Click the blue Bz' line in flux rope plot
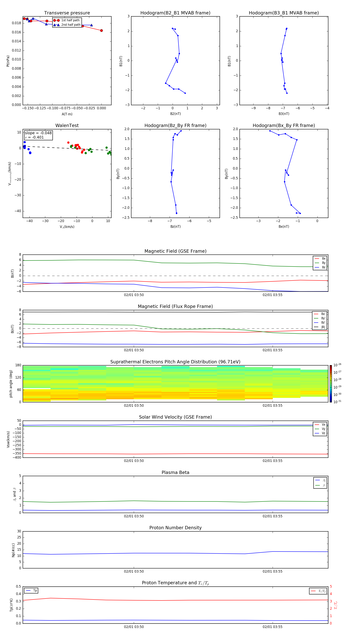Image resolution: width=351 pixels, height=644 pixels. [x=175, y=344]
